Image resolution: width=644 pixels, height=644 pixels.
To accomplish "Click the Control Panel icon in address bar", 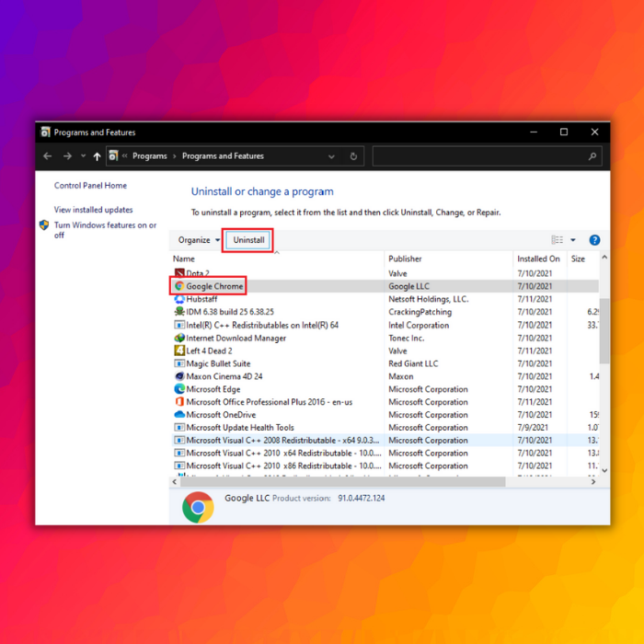I will tap(113, 155).
